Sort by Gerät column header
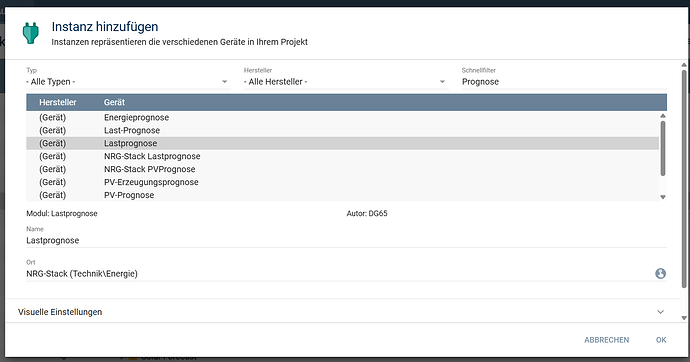This screenshot has width=690, height=362. [x=114, y=102]
